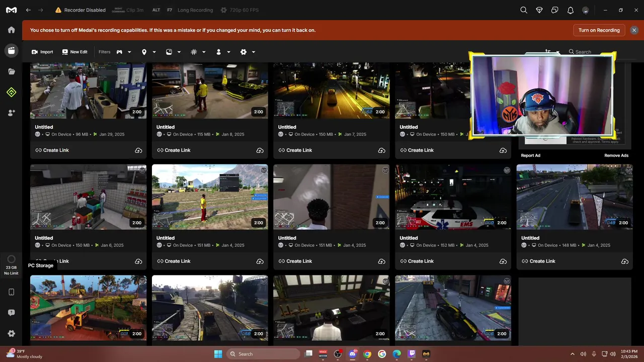Dismiss the recording-off banner
The width and height of the screenshot is (644, 362).
tap(634, 30)
